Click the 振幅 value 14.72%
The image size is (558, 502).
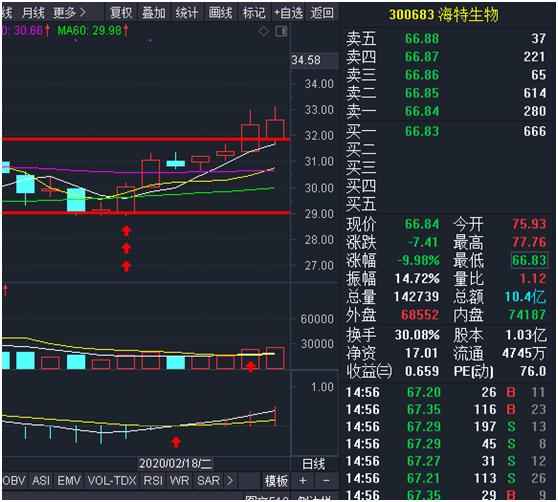pos(417,279)
